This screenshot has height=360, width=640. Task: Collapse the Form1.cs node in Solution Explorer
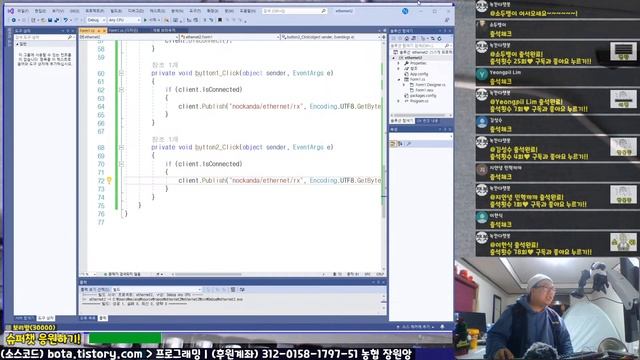click(399, 79)
